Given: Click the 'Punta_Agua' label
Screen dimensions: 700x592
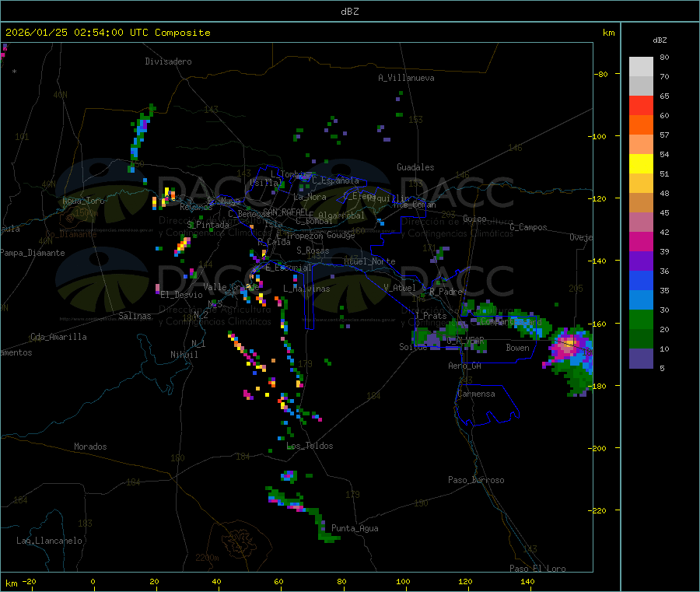Looking at the screenshot, I should (355, 528).
